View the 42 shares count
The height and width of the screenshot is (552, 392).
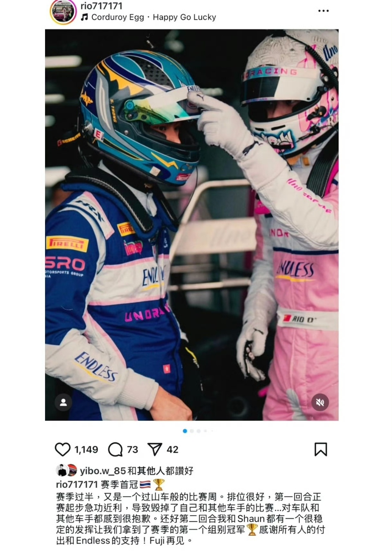point(173,450)
